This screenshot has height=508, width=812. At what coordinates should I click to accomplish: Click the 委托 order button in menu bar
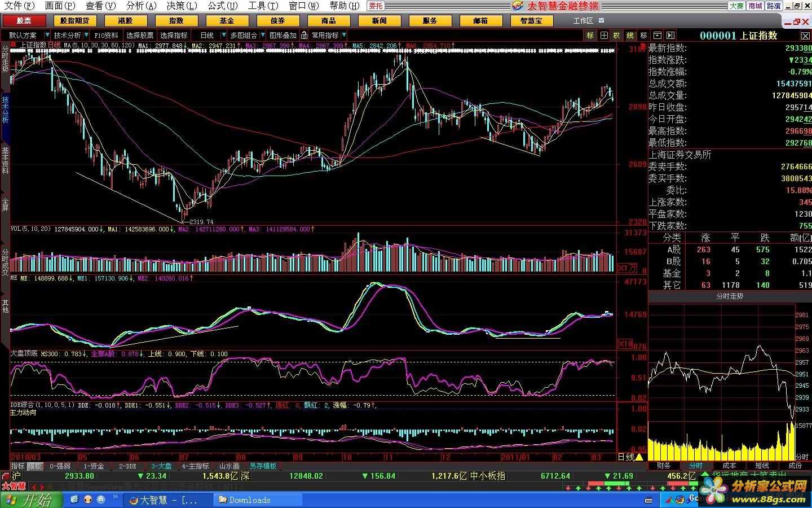tap(376, 6)
